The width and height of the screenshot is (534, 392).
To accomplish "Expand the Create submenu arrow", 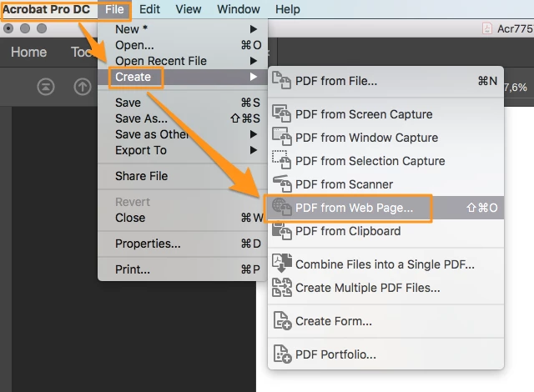I will (253, 77).
